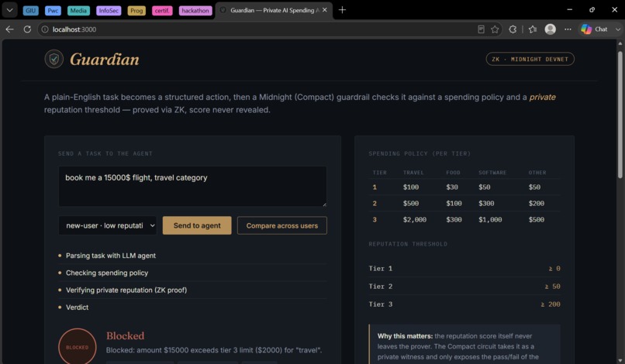Open the Media tab group
Screen dimensions: 625x364
[x=78, y=11]
